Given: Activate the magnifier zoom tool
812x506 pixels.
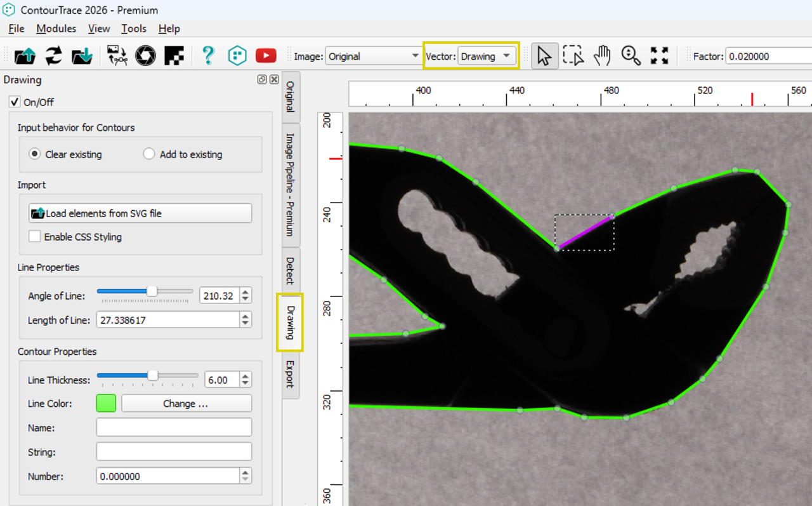Looking at the screenshot, I should tap(631, 56).
